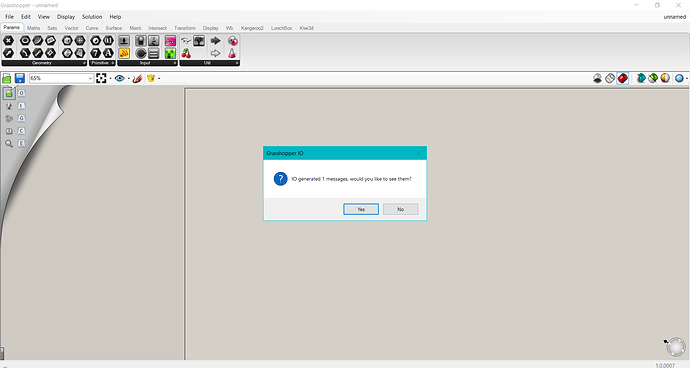Open the 65% zoom level dropdown
The height and width of the screenshot is (368, 690).
[62, 78]
